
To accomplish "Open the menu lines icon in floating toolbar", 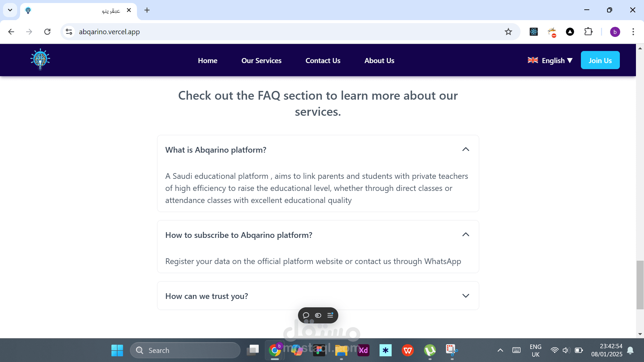I will coord(330,315).
